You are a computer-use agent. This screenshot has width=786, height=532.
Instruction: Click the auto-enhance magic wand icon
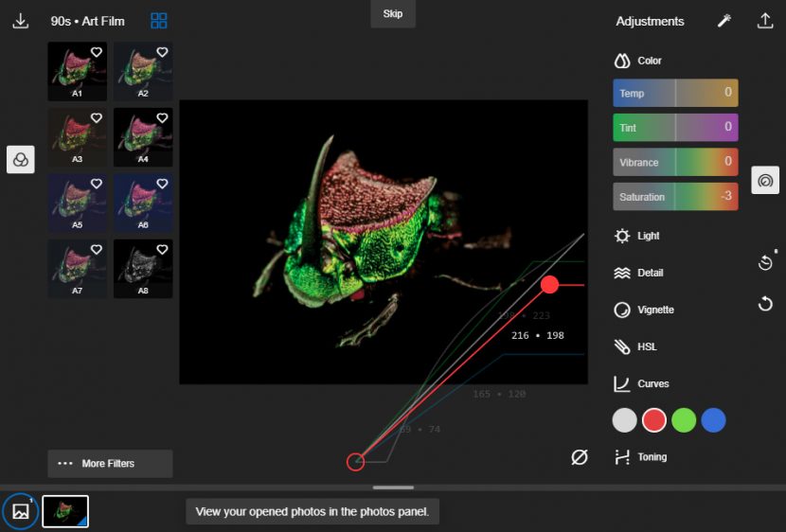pyautogui.click(x=724, y=21)
